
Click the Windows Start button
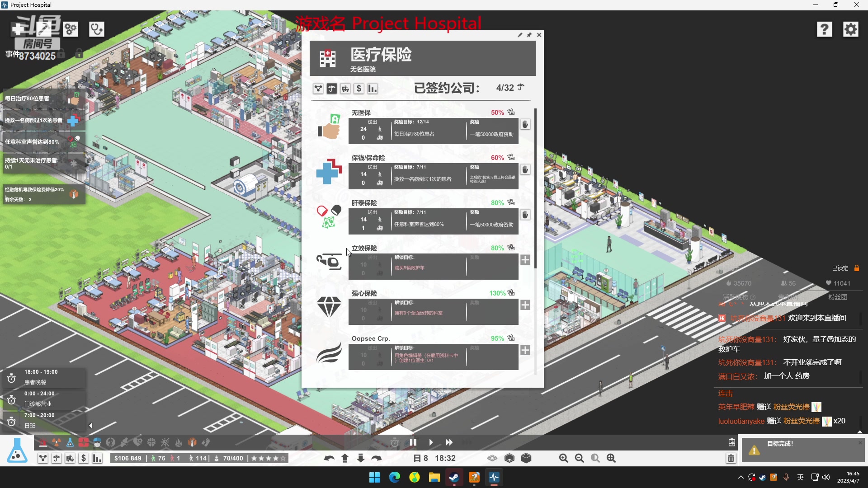(374, 478)
